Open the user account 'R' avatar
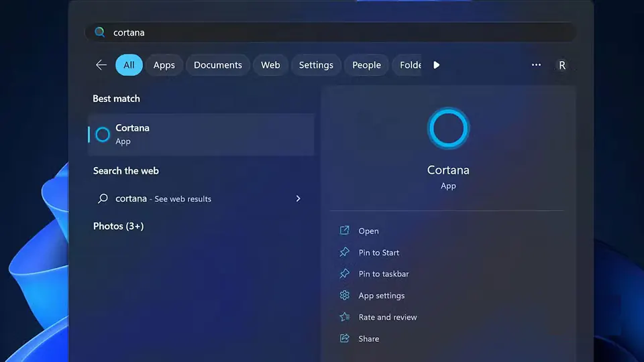Image resolution: width=644 pixels, height=362 pixels. pos(562,65)
